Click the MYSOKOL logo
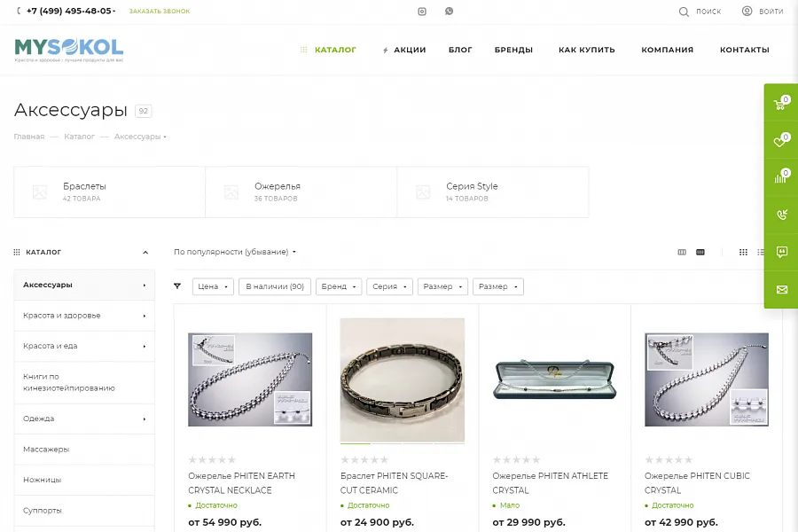 [x=69, y=50]
